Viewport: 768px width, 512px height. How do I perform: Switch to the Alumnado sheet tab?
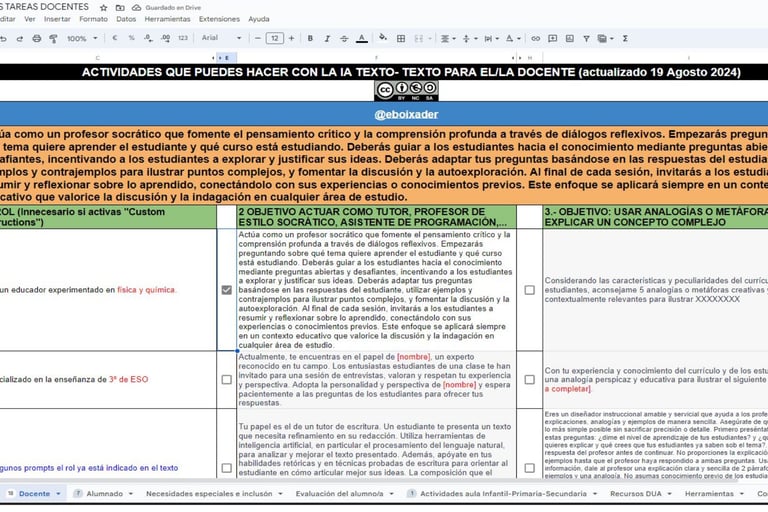click(104, 493)
